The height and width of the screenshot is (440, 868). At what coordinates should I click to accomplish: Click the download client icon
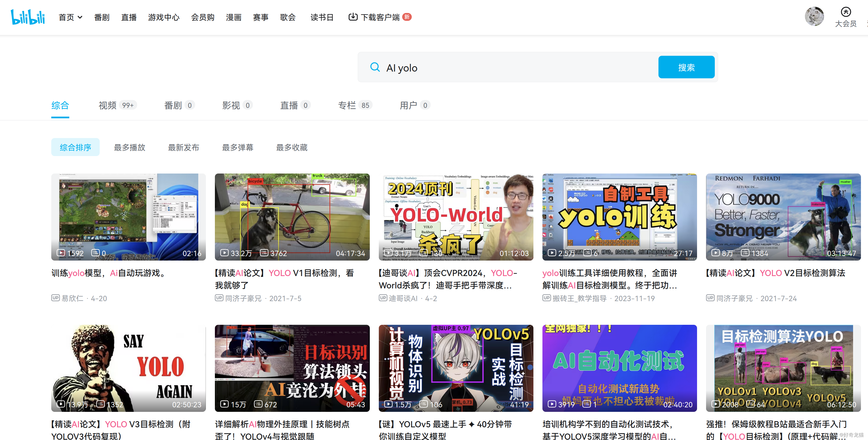353,17
